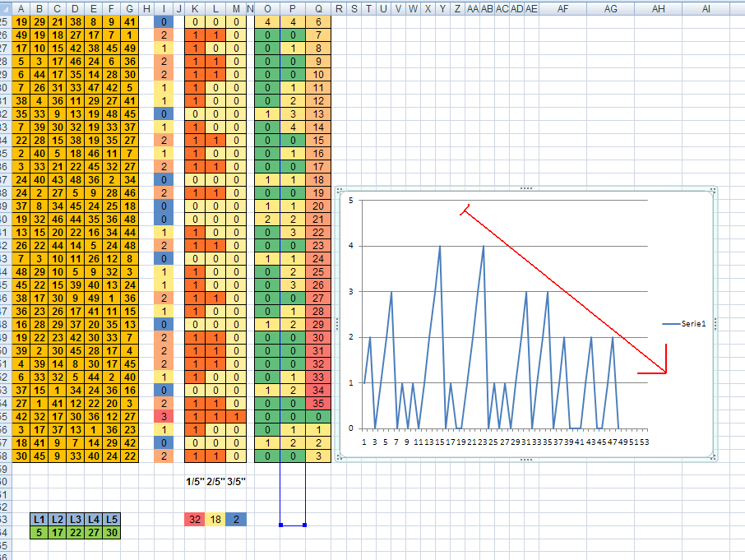Click the red cell showing 32

(x=195, y=519)
